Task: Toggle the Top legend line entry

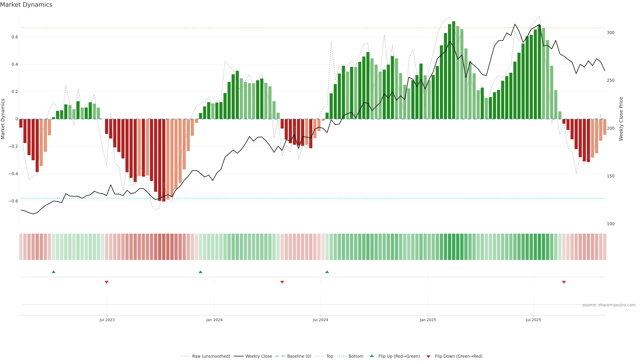Action: [x=330, y=356]
